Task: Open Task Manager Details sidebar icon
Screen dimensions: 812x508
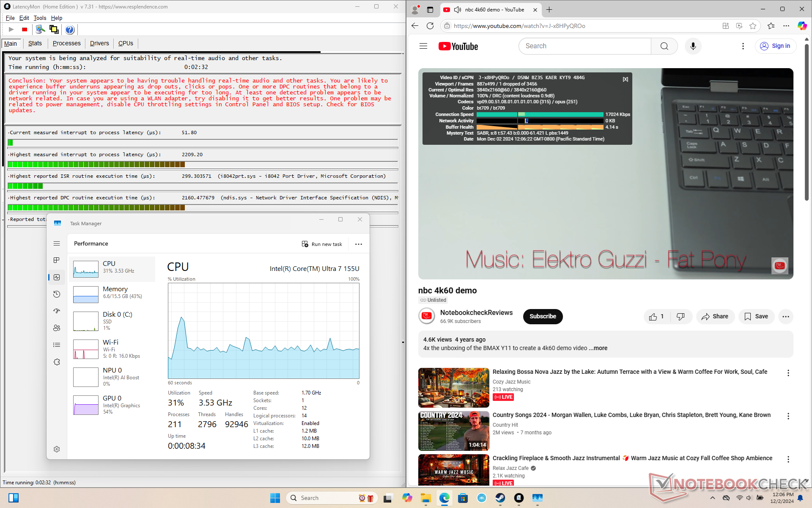Action: click(57, 345)
